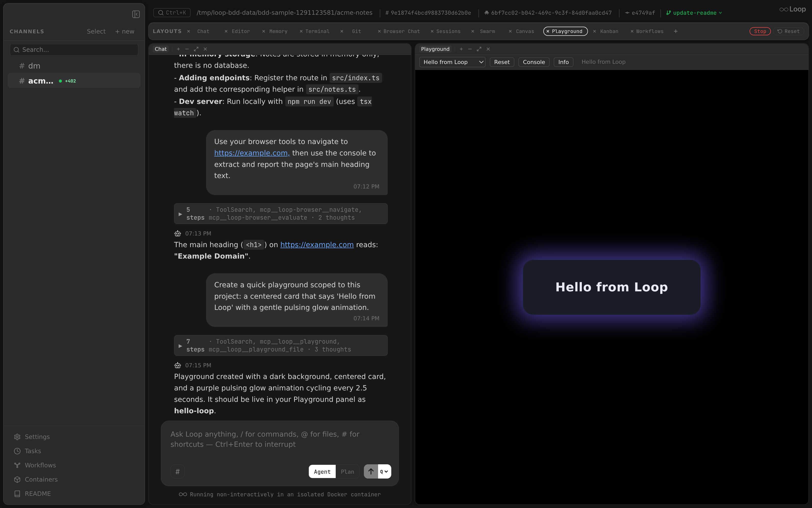Switch to the Editor layout
The width and height of the screenshot is (812, 508).
coord(241,31)
